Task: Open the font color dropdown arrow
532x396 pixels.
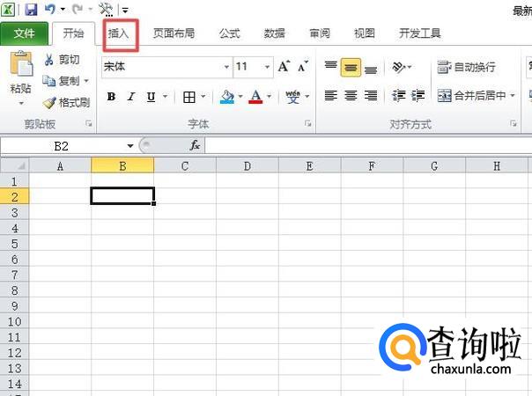Action: point(269,97)
